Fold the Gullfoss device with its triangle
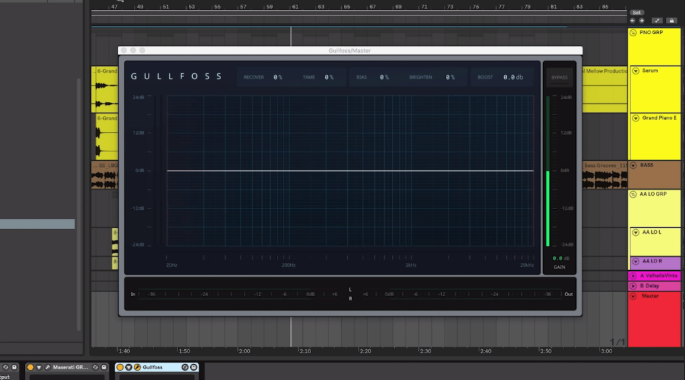This screenshot has height=380, width=685. (x=128, y=367)
